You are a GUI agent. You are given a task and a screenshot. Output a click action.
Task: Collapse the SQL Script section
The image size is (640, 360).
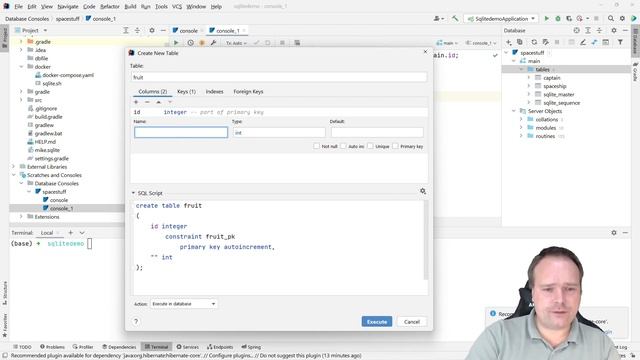point(133,193)
